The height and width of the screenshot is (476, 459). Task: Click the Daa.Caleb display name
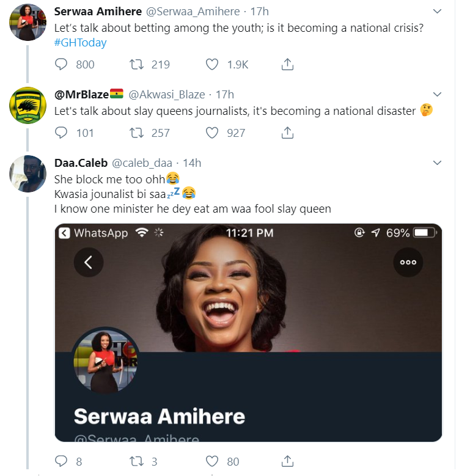[81, 163]
